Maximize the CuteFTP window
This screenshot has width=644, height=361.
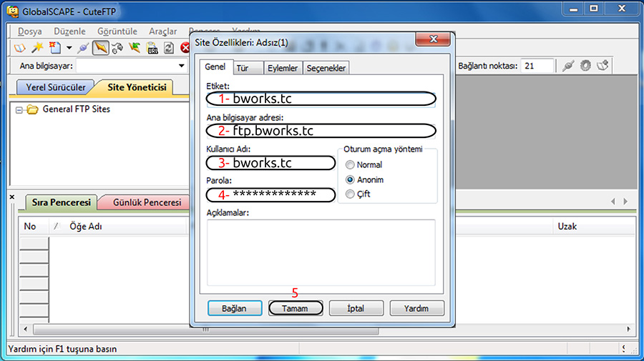(x=594, y=9)
